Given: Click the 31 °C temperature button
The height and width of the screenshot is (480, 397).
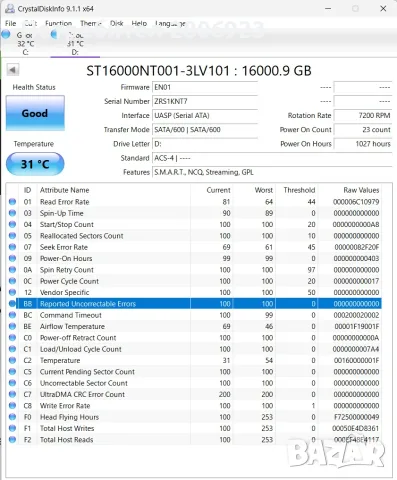Looking at the screenshot, I should coord(35,164).
